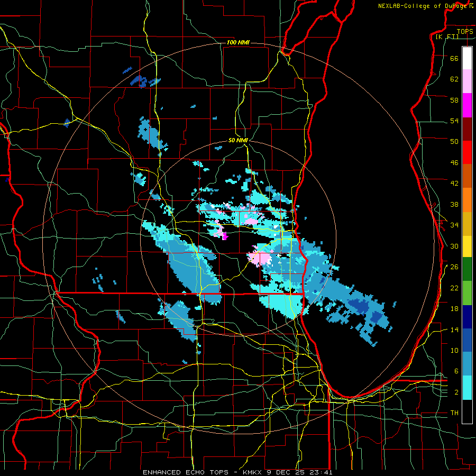This screenshot has width=476, height=476.
Task: Click the 100 NMI range ring label
Action: (238, 42)
